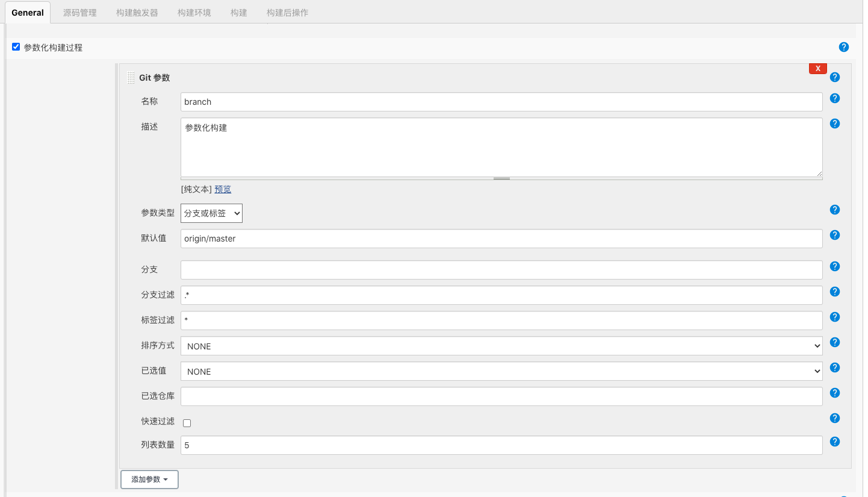Switch to 构建触发器 tab
868x497 pixels.
[x=137, y=13]
